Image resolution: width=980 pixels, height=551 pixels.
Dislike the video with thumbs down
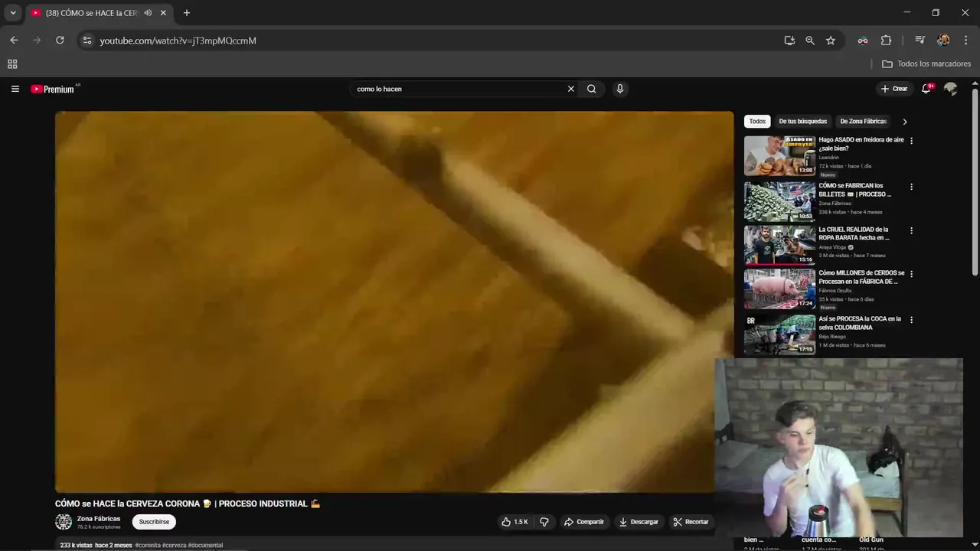tap(544, 522)
